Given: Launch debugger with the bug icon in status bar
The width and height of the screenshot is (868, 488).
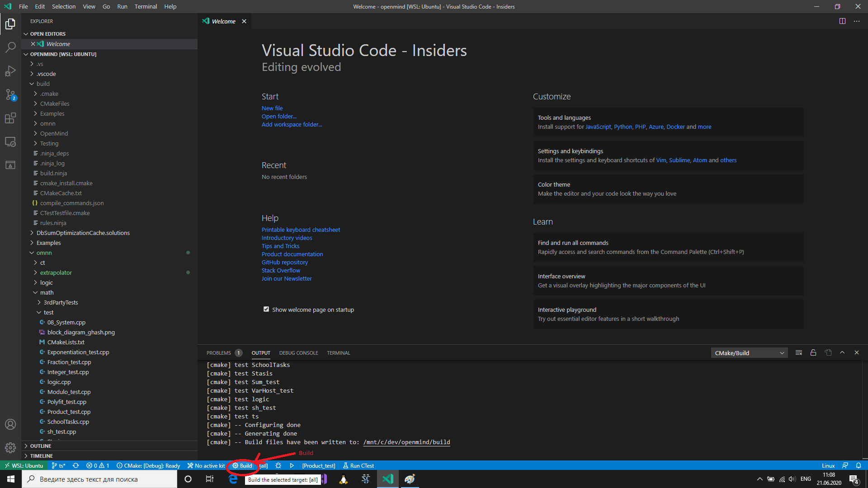Looking at the screenshot, I should click(278, 465).
